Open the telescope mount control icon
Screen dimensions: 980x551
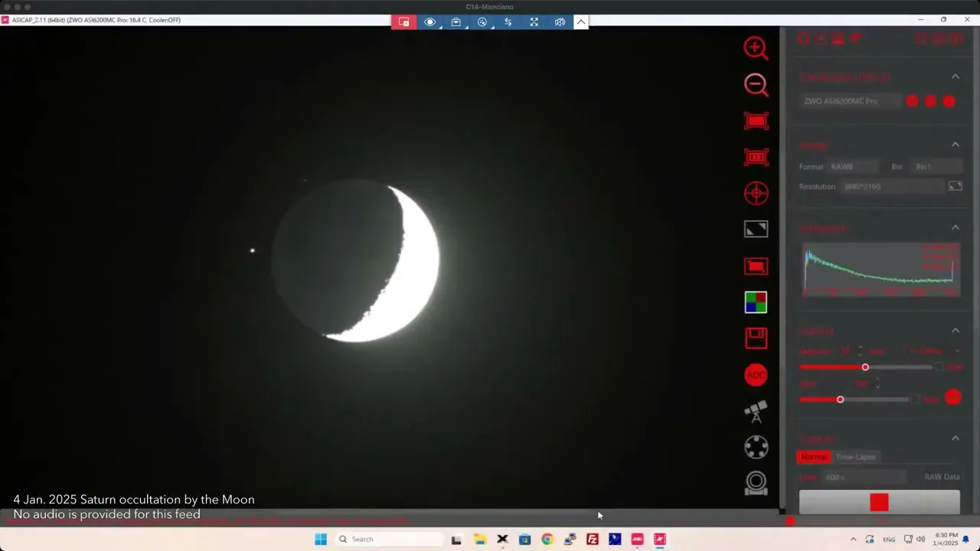pyautogui.click(x=756, y=412)
